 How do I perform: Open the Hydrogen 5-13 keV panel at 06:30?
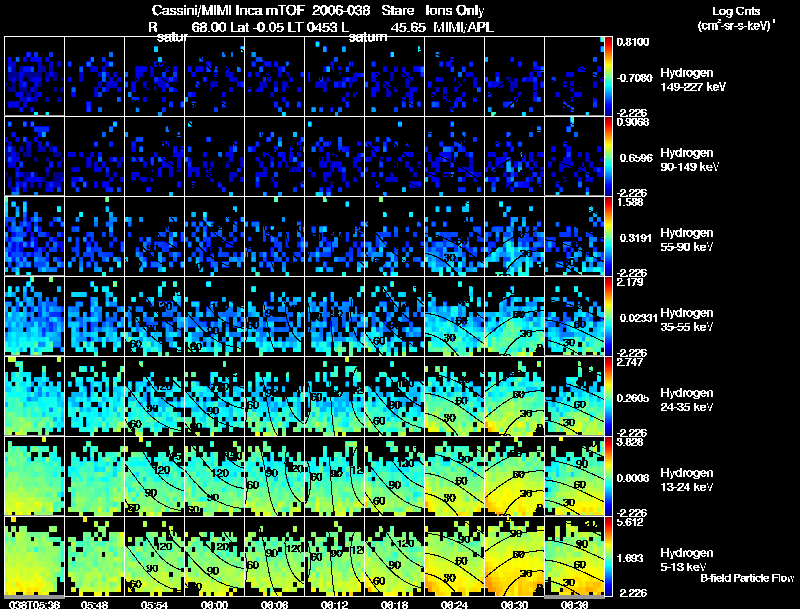pyautogui.click(x=514, y=556)
